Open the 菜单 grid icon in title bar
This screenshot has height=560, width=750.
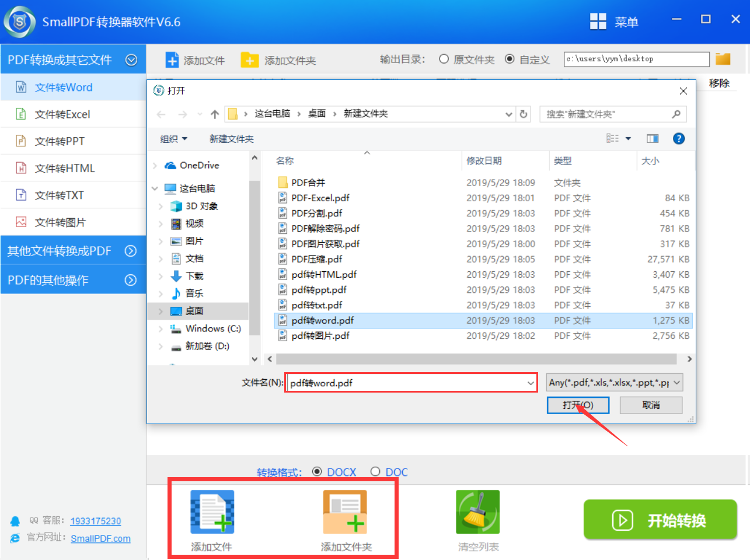pyautogui.click(x=598, y=22)
